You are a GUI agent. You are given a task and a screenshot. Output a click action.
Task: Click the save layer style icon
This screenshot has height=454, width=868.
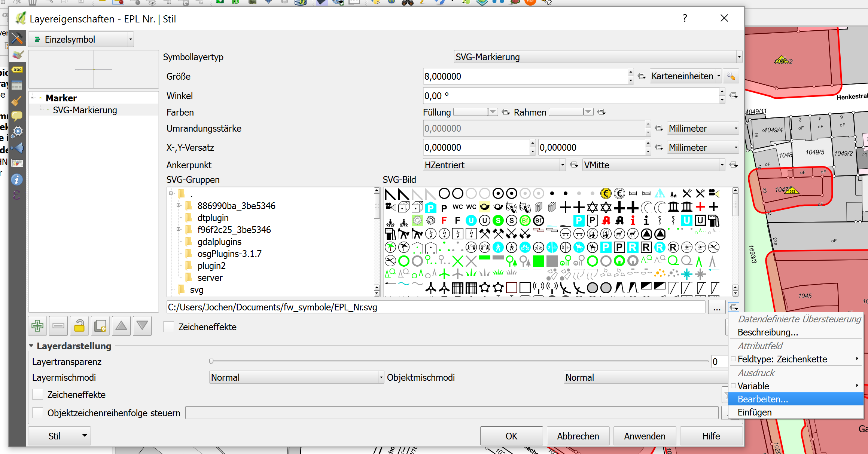coord(100,327)
